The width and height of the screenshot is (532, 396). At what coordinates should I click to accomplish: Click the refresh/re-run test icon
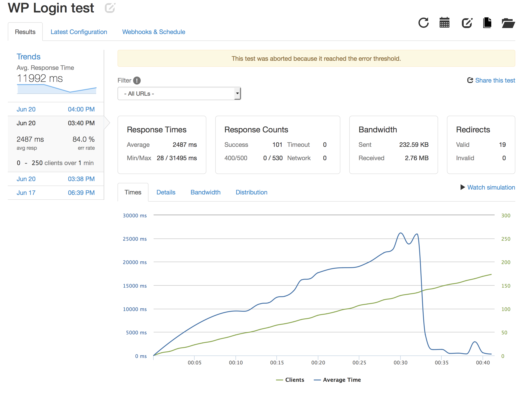point(423,23)
